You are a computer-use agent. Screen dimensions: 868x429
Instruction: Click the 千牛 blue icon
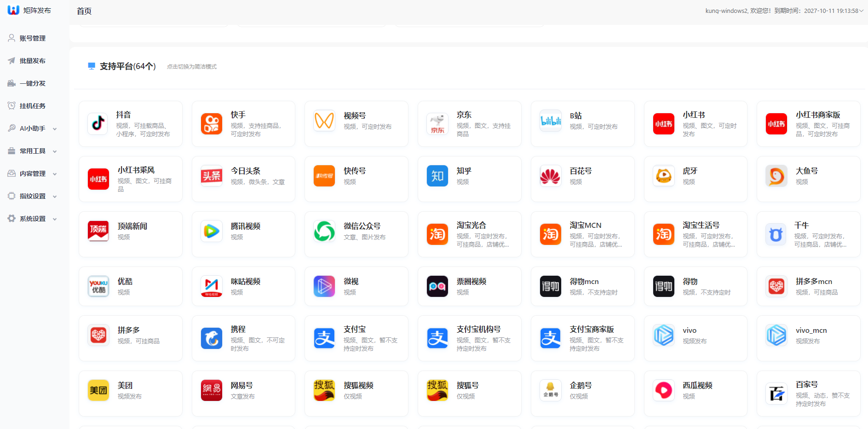(776, 234)
